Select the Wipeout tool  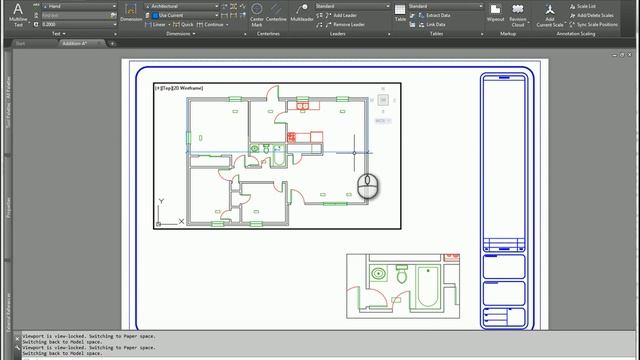[496, 13]
